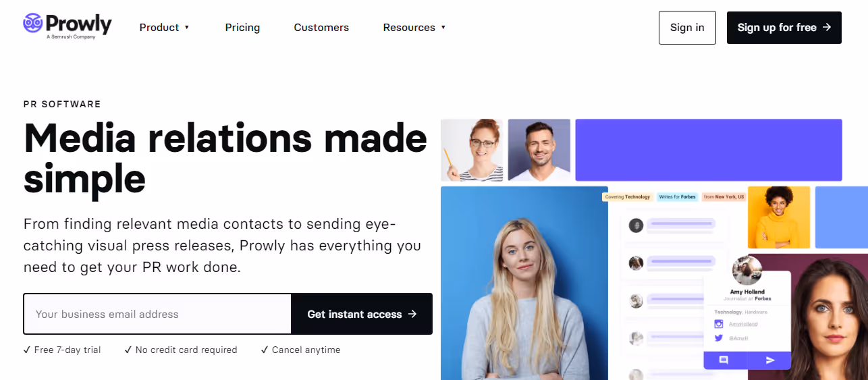The height and width of the screenshot is (380, 868).
Task: Select the Covering Technology tag
Action: pyautogui.click(x=628, y=197)
